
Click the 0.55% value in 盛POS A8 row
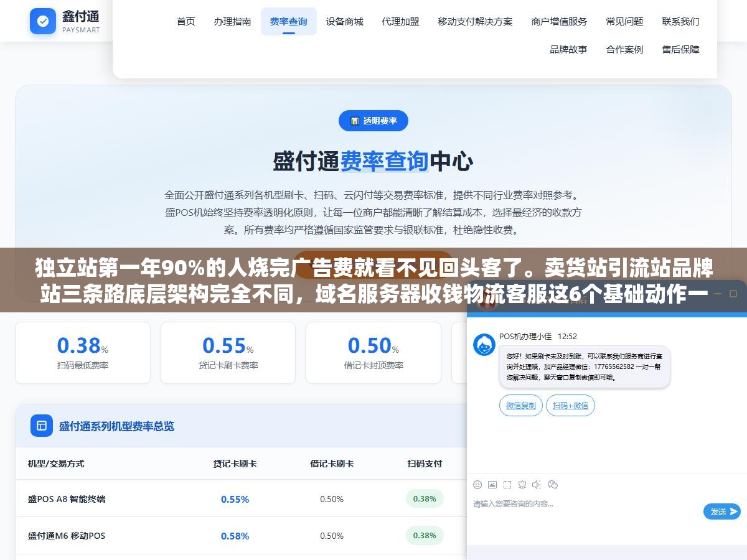(x=235, y=499)
